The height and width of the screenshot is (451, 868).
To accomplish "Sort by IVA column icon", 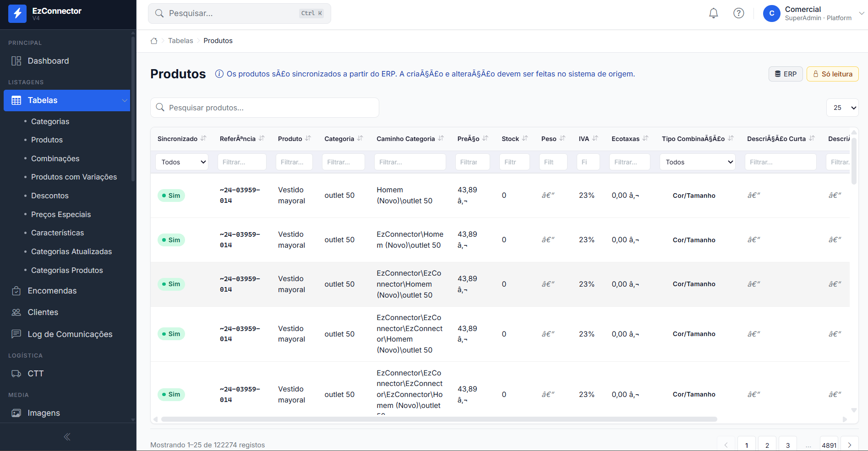I will pos(595,138).
